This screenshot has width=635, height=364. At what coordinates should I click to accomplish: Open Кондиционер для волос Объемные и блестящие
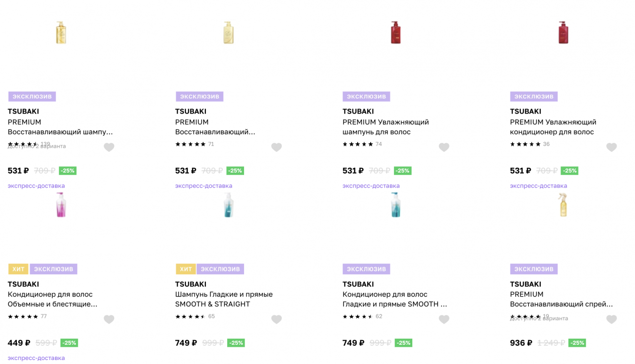pyautogui.click(x=53, y=299)
